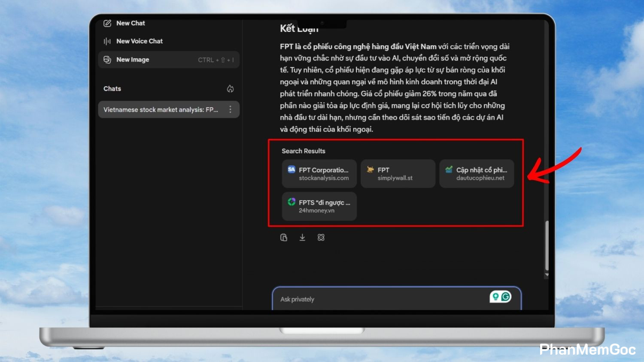This screenshot has height=362, width=644.
Task: Click the bold text "FPT là cổ phiếu công nghệ hàng đầu Việt Nam"
Action: [358, 46]
